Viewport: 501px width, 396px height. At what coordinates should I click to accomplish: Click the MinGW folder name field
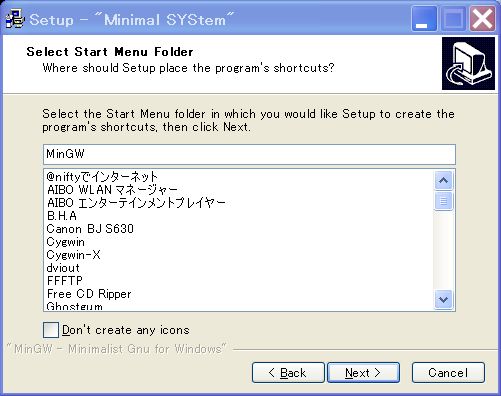click(249, 154)
